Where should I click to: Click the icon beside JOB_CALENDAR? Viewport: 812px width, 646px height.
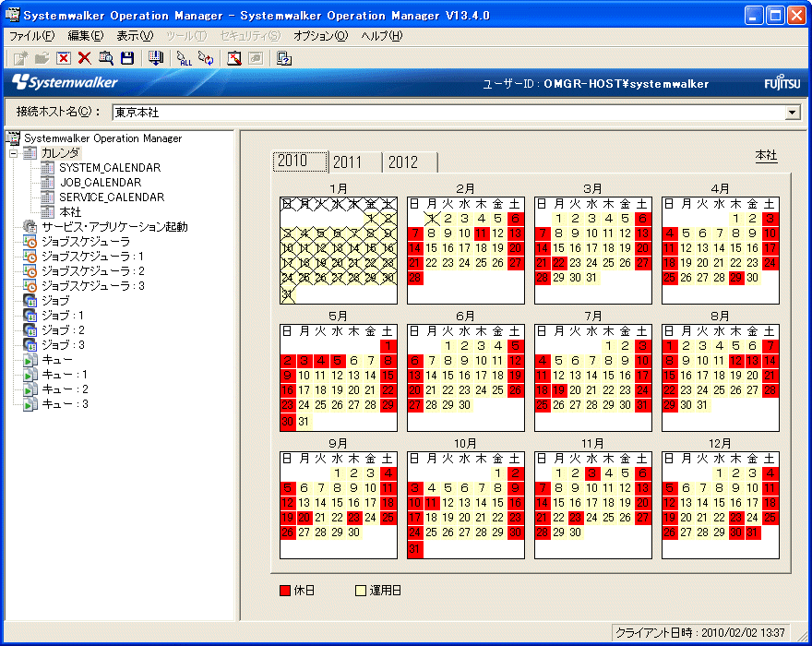pyautogui.click(x=47, y=183)
